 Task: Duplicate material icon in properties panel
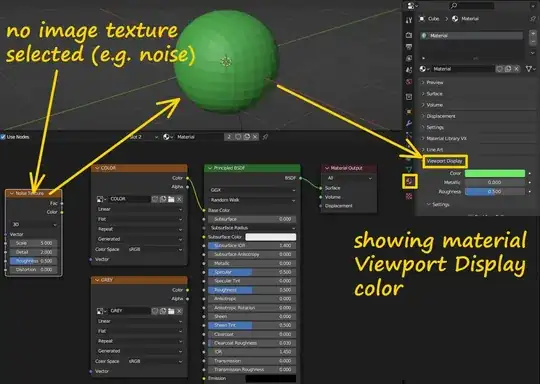click(508, 69)
